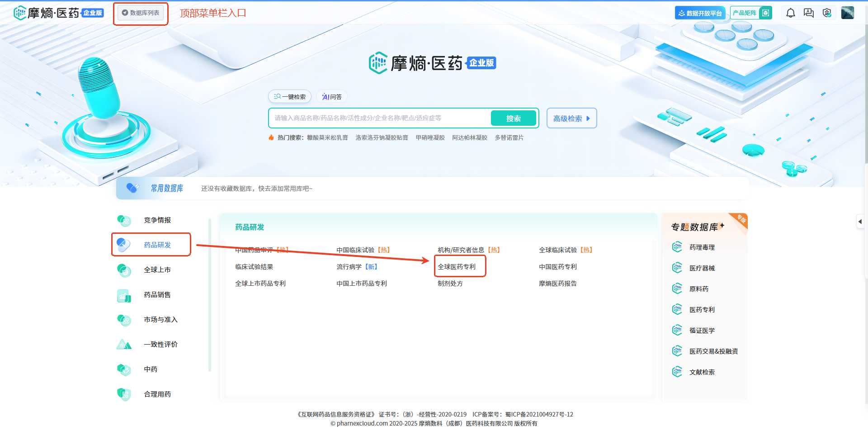868x431 pixels.
Task: Click the 一致性评价 category icon
Action: [x=124, y=345]
